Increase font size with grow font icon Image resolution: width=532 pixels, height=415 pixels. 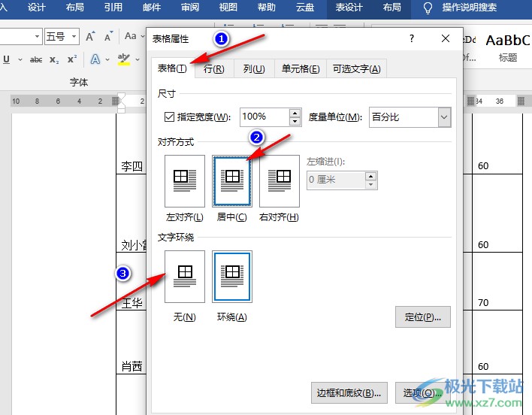click(90, 36)
